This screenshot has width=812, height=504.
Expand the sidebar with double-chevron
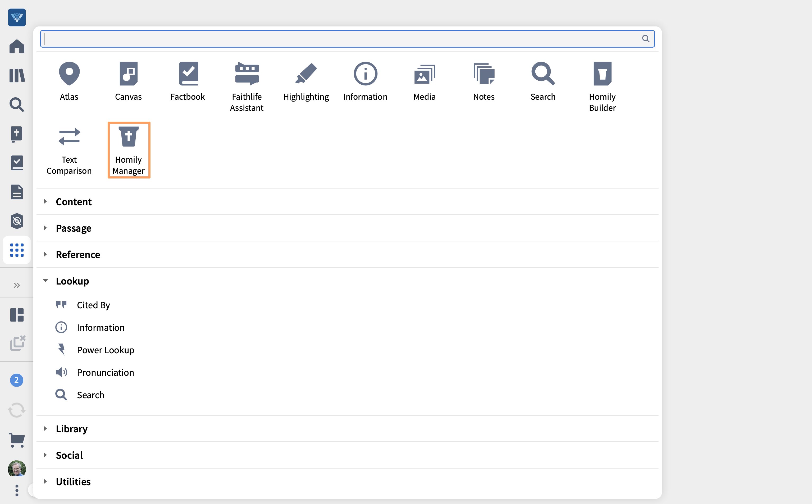[x=17, y=285]
